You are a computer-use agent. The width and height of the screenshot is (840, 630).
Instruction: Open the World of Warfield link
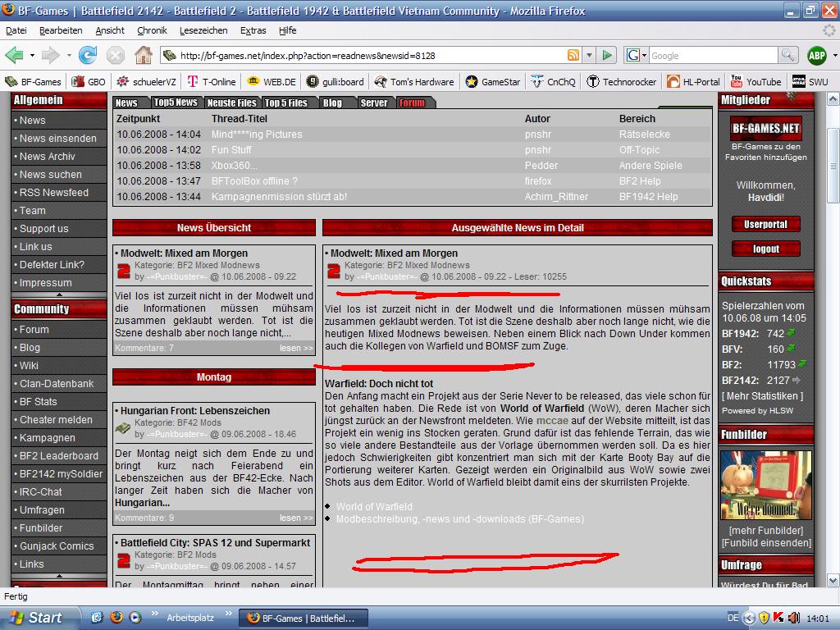click(x=374, y=506)
